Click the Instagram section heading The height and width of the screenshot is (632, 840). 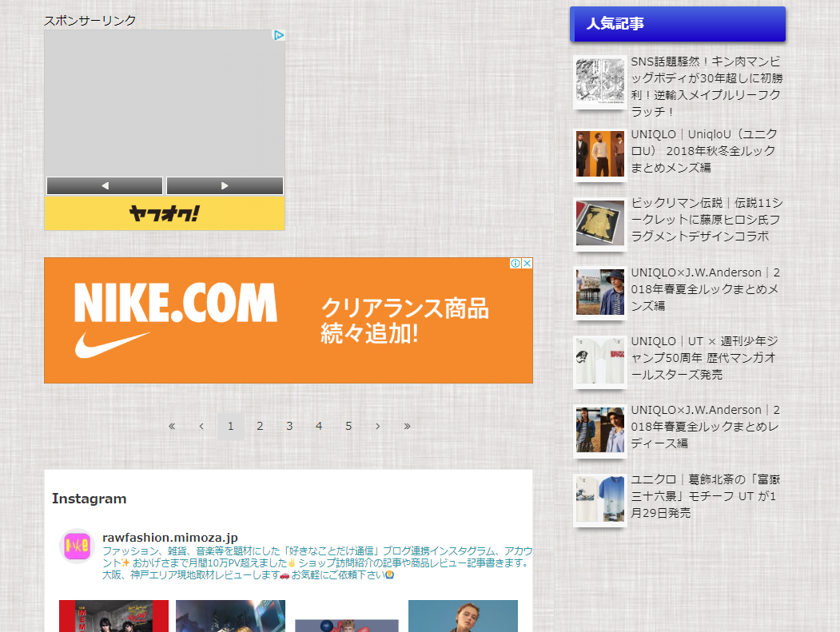click(90, 499)
